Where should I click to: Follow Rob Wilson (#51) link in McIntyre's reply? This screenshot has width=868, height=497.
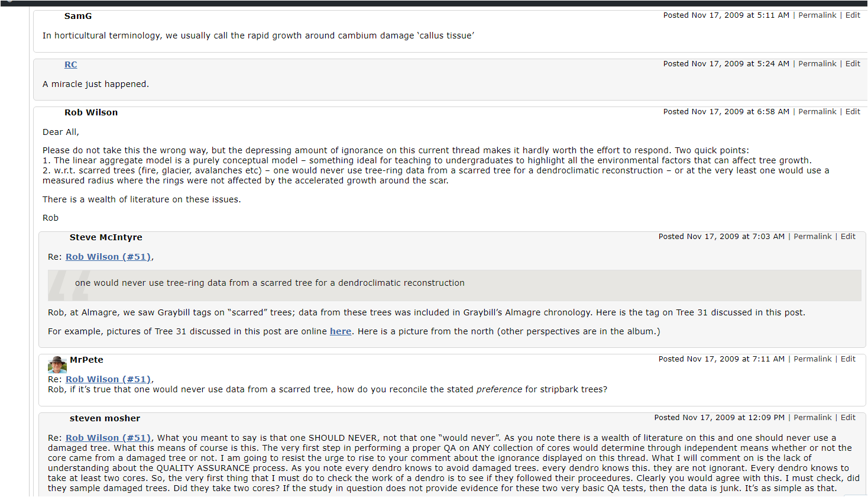click(x=109, y=257)
